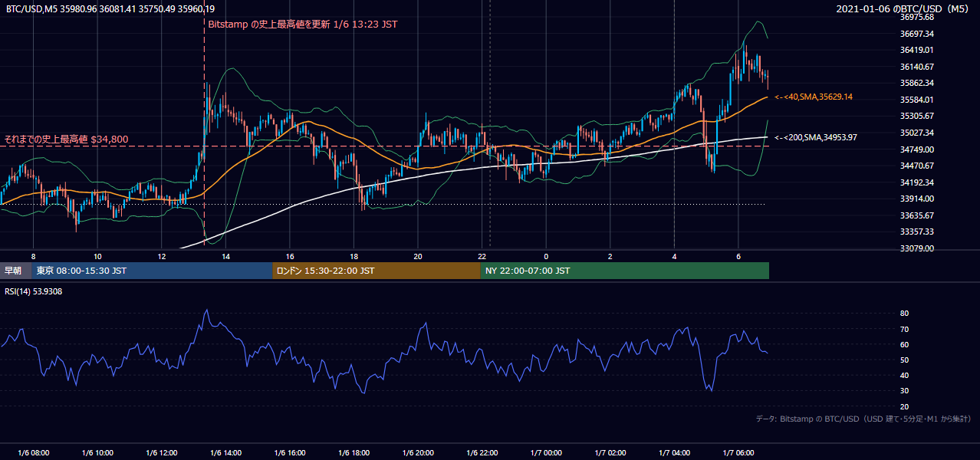Click the '1/6 12:00' time label
Screen dimensions: 980x460
click(161, 453)
